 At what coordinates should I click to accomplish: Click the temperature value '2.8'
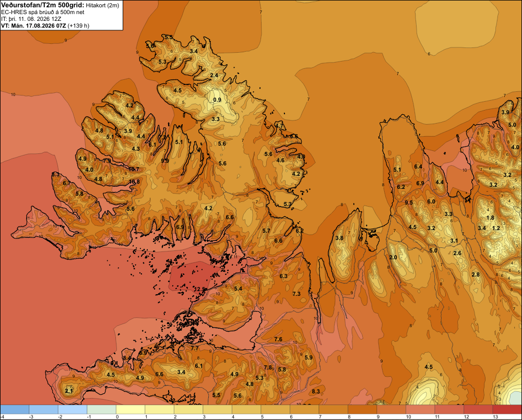pos(476,274)
